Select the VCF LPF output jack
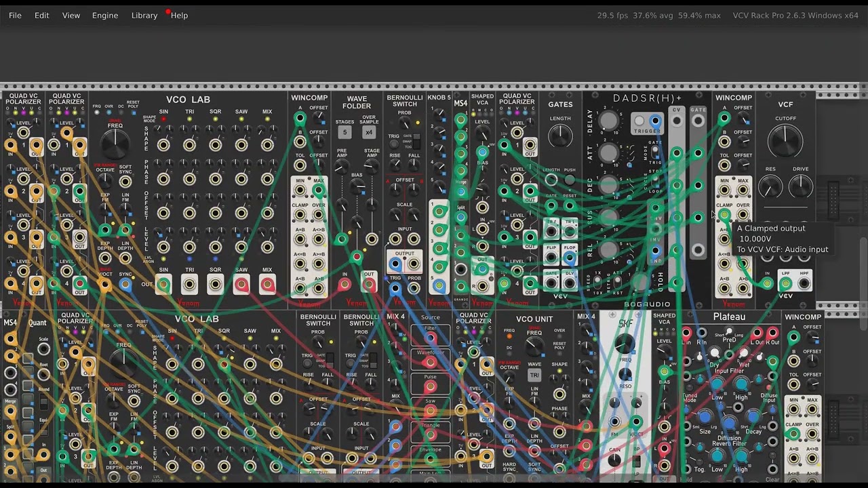The width and height of the screenshot is (868, 488). coord(786,283)
